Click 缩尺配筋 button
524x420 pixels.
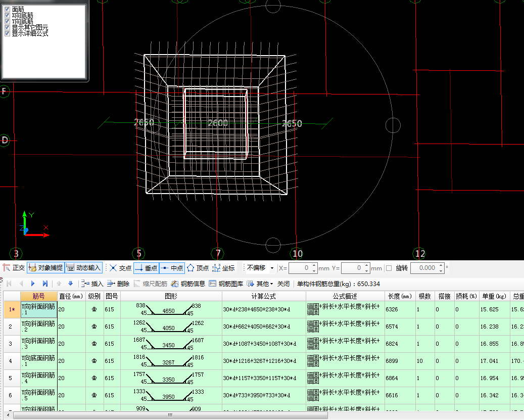(x=151, y=284)
